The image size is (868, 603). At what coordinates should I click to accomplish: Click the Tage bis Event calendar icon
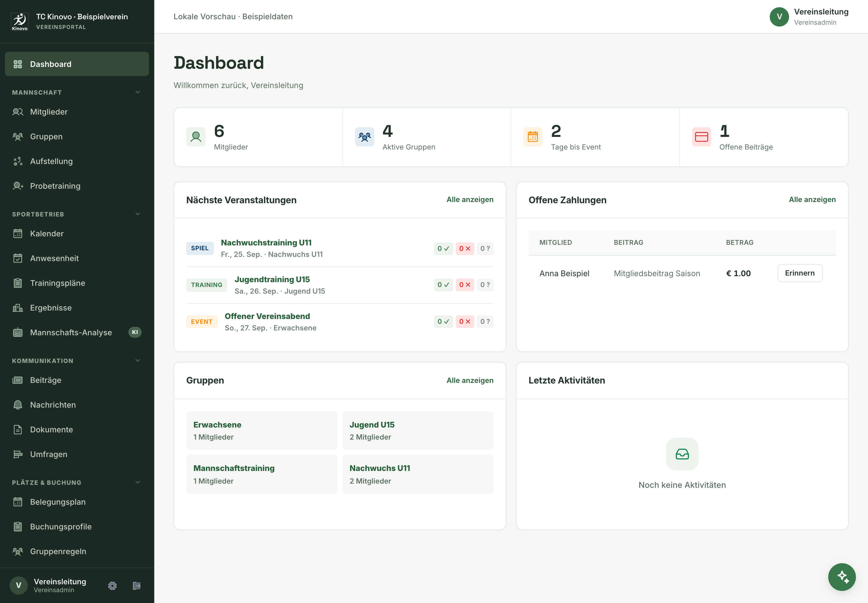tap(533, 137)
